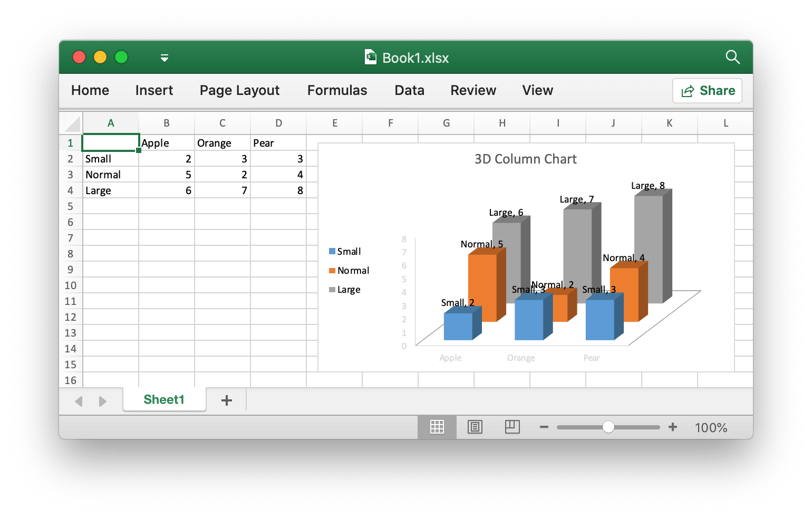Collapse the toolbar using the chevron below traffic lights

(164, 57)
